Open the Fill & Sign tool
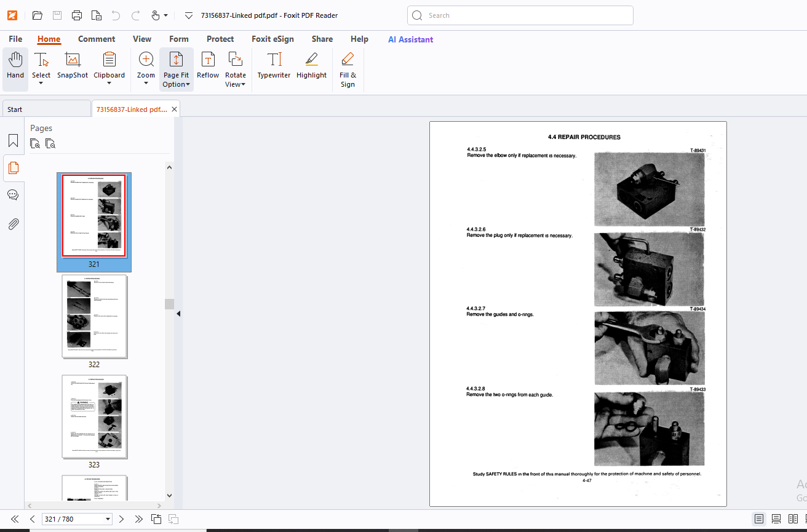This screenshot has width=807, height=532. click(x=348, y=69)
